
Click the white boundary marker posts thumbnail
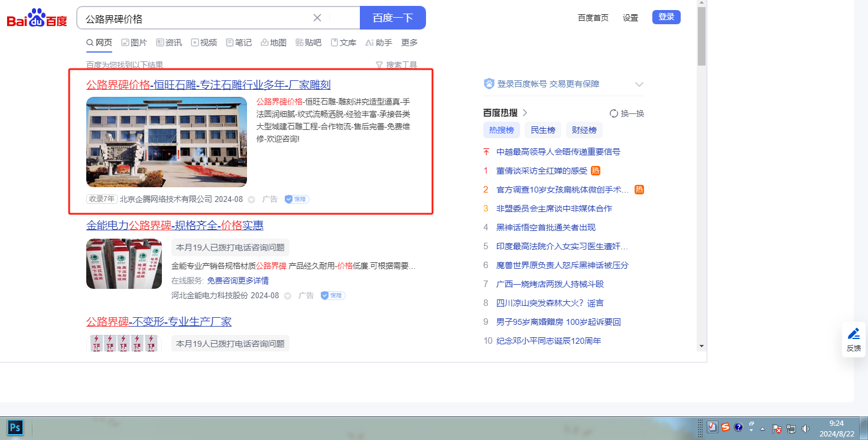point(124,263)
